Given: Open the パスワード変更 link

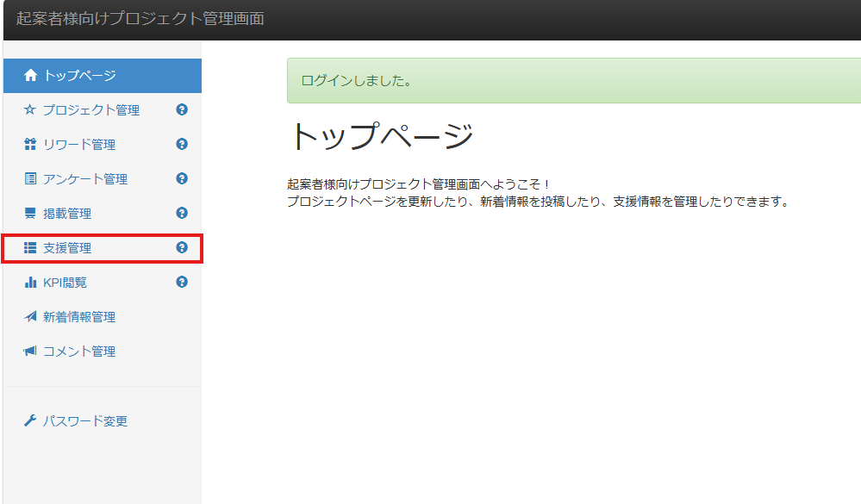Looking at the screenshot, I should (85, 421).
